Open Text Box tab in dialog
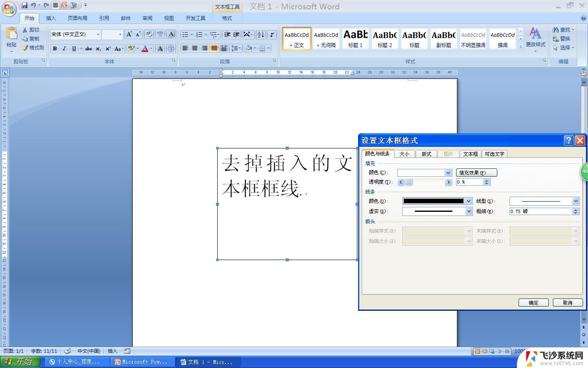588x368 pixels. (470, 154)
